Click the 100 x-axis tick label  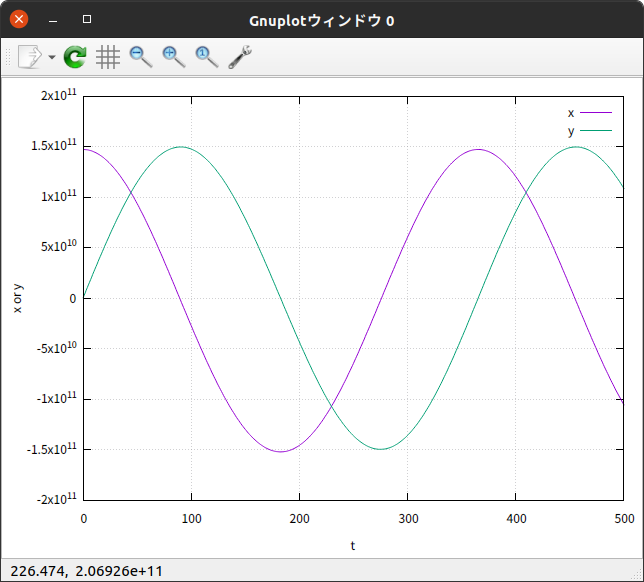(x=191, y=519)
